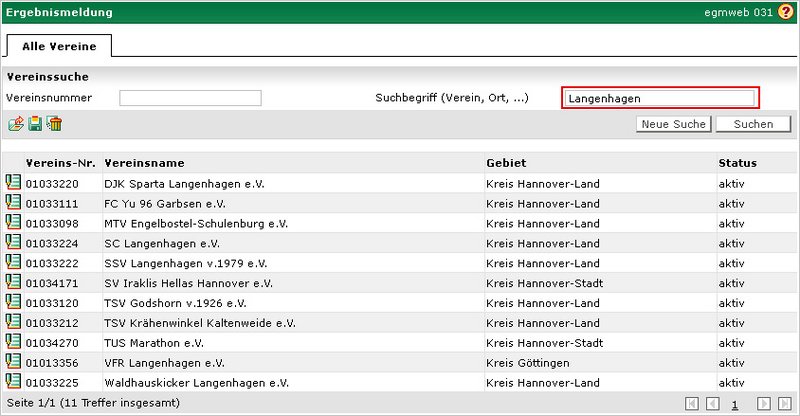Select the Alle Vereine tab

[x=58, y=45]
